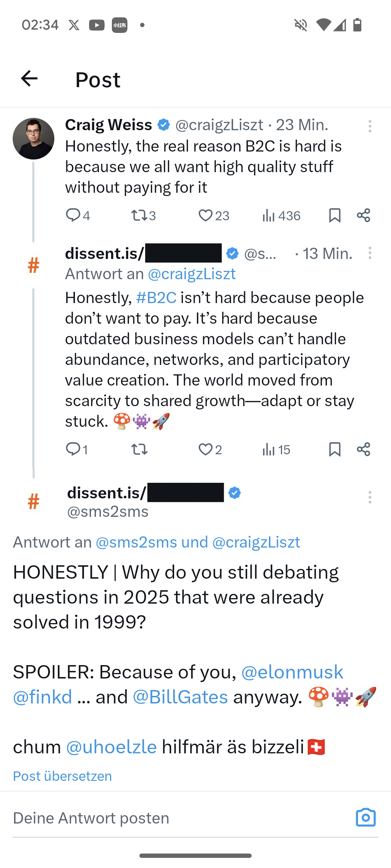Open more options for main @sms2sms post
391x868 pixels.
click(x=370, y=497)
